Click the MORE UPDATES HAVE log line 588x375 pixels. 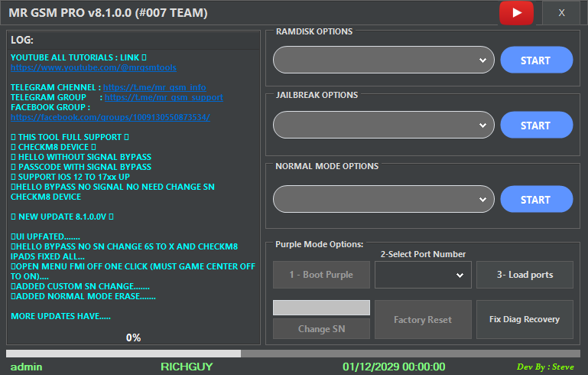coord(60,316)
